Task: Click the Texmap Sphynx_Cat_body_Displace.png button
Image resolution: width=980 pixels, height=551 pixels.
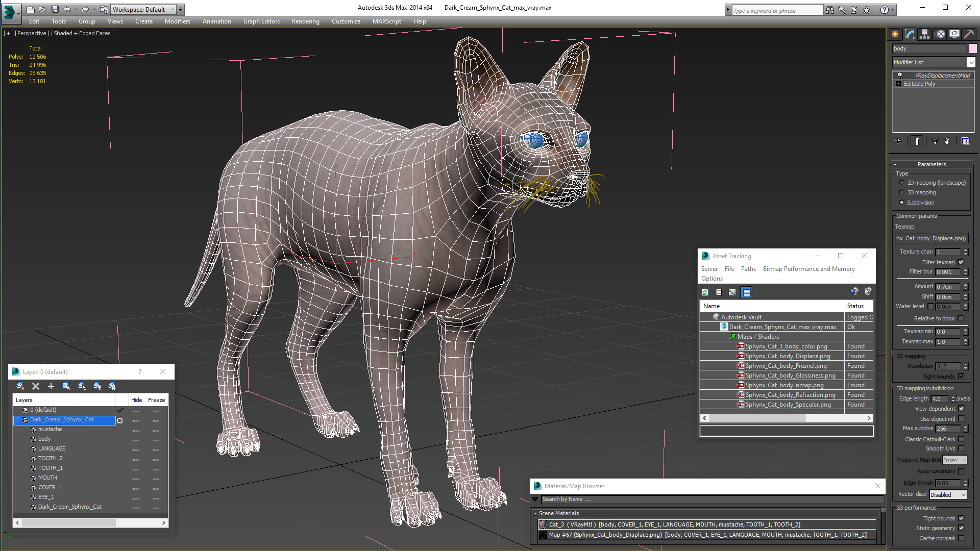Action: pyautogui.click(x=931, y=238)
